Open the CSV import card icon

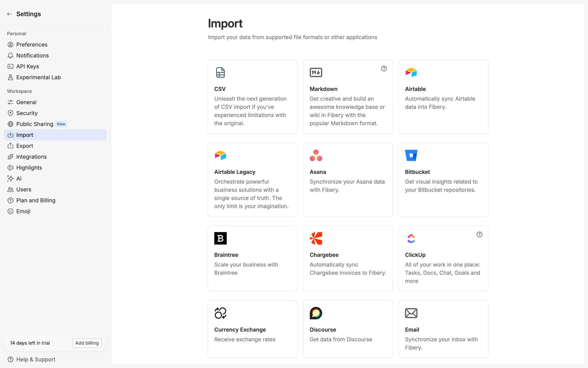220,72
